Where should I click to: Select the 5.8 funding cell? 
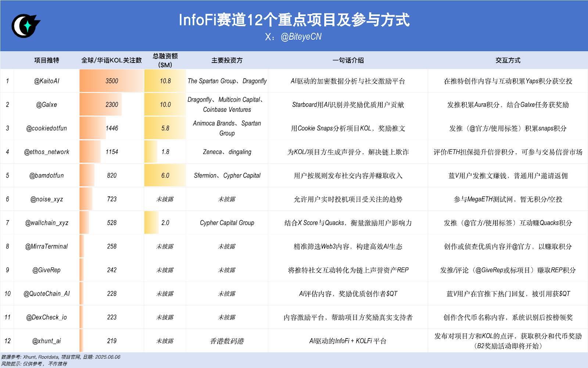[x=165, y=128]
